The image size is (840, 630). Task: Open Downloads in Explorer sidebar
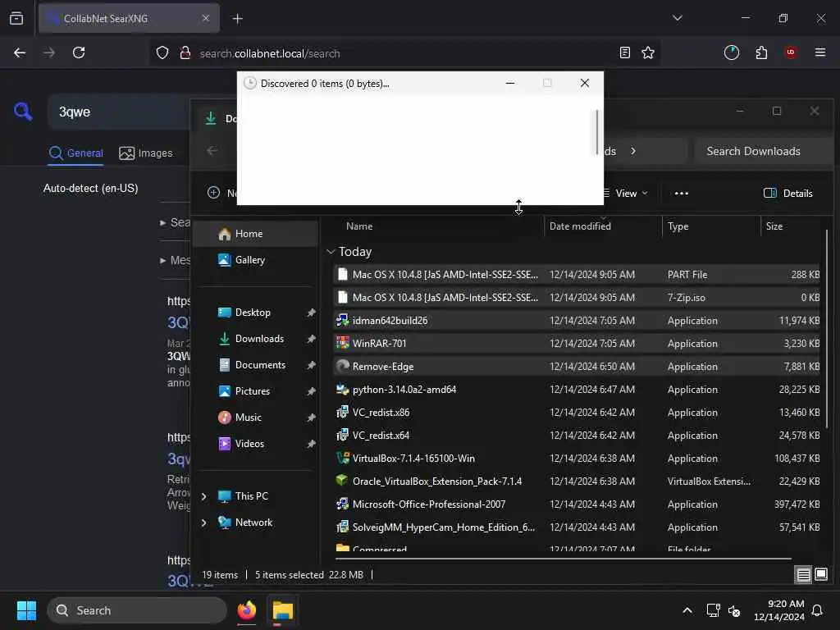(255, 339)
